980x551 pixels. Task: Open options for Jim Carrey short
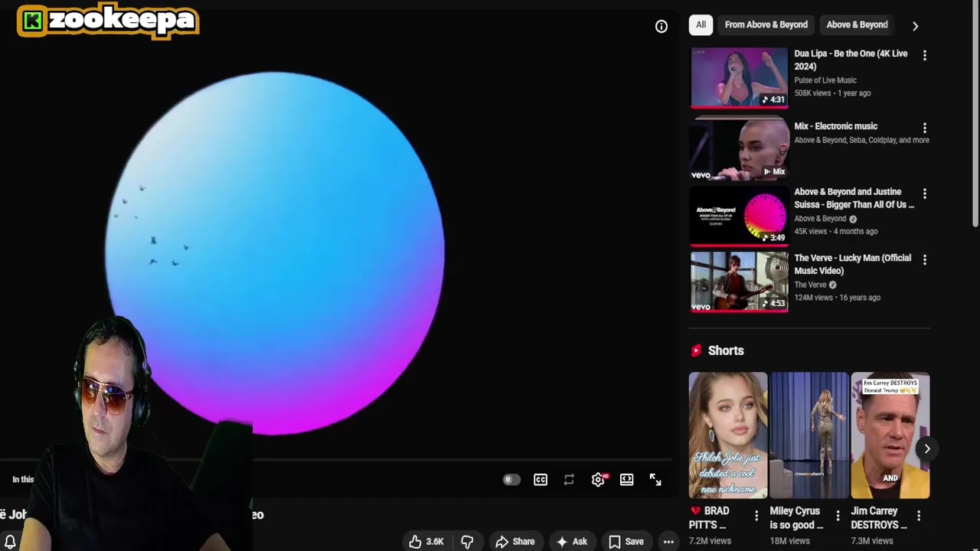coord(919,516)
